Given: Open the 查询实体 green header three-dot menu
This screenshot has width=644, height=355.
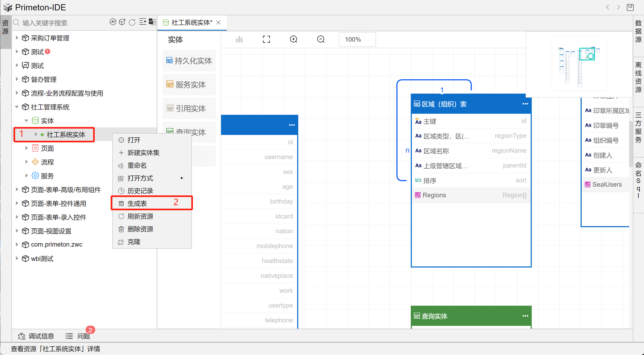Looking at the screenshot, I should point(525,316).
